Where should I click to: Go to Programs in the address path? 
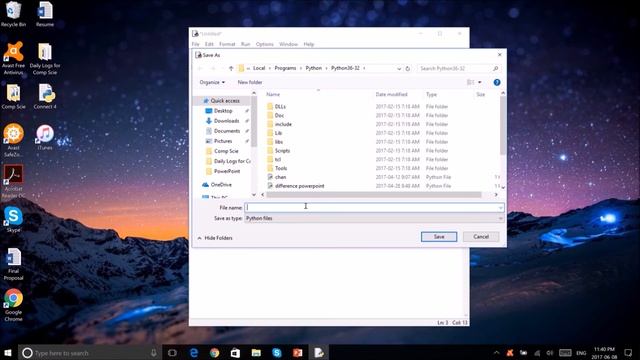click(x=285, y=68)
